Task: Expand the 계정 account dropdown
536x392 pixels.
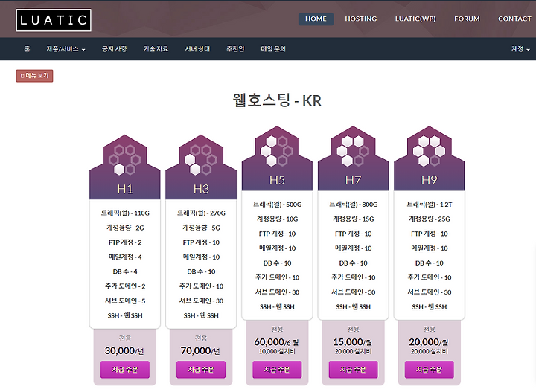Action: coord(520,49)
